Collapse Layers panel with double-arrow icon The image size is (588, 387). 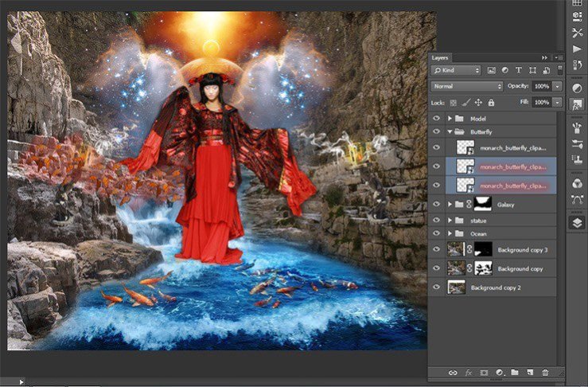(x=544, y=57)
